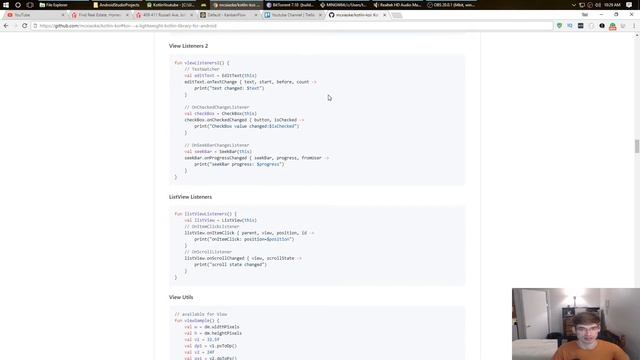The image size is (640, 360).
Task: Click the code line 'print("scroll state changed")'
Action: coord(230,264)
